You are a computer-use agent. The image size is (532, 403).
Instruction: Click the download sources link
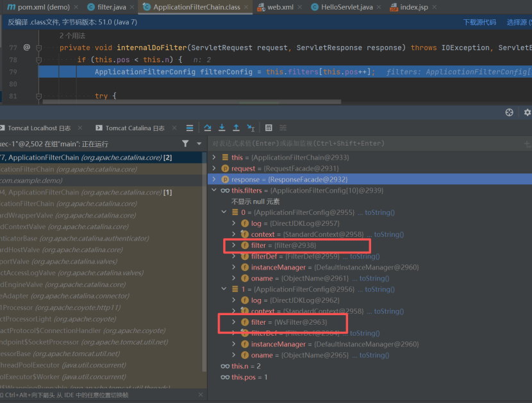tap(479, 22)
